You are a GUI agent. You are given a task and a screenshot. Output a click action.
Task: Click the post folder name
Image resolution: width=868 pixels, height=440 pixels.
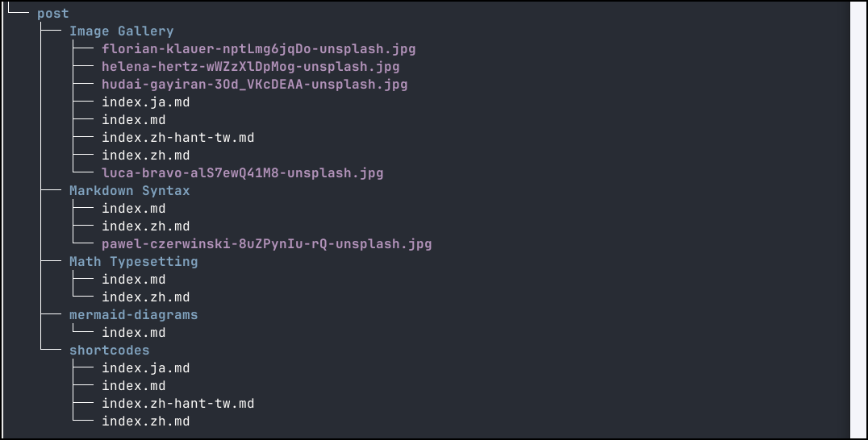pos(53,14)
